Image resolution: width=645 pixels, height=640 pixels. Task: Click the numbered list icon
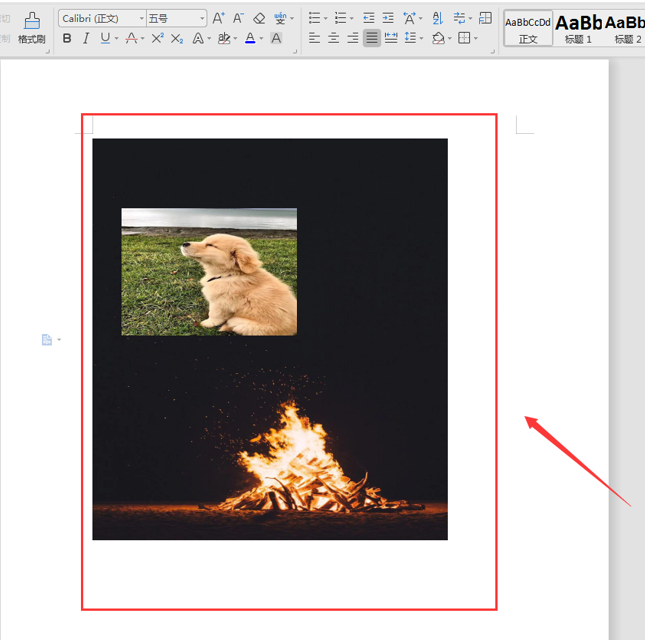coord(341,18)
